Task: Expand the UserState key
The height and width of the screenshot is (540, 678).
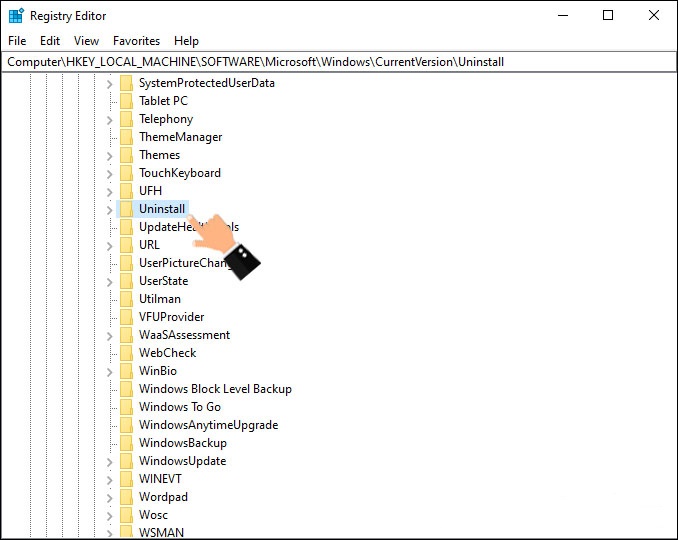Action: point(109,282)
